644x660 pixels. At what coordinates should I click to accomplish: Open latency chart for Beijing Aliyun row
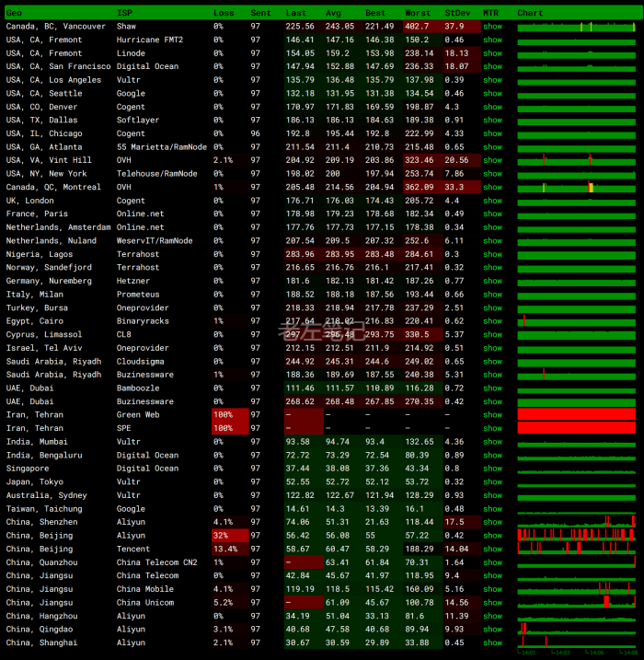(576, 535)
